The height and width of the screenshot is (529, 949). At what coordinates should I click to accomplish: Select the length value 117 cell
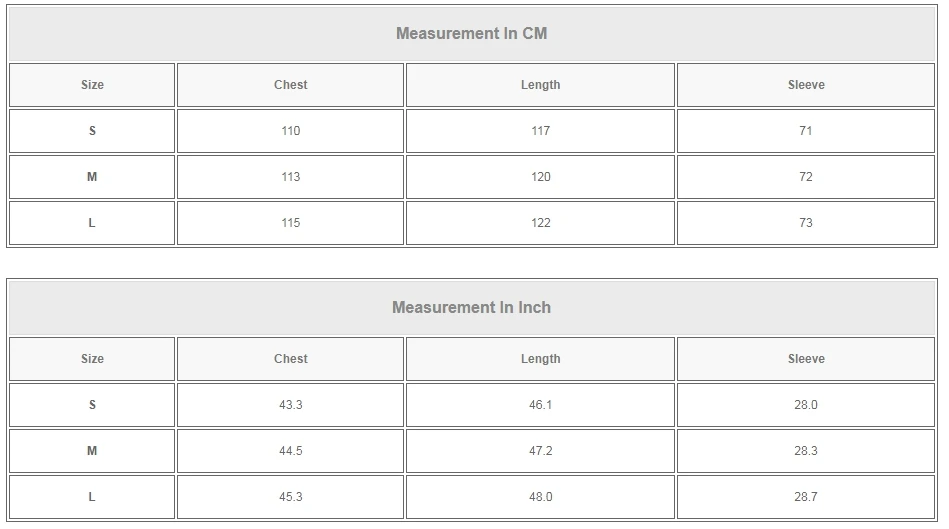tap(541, 131)
